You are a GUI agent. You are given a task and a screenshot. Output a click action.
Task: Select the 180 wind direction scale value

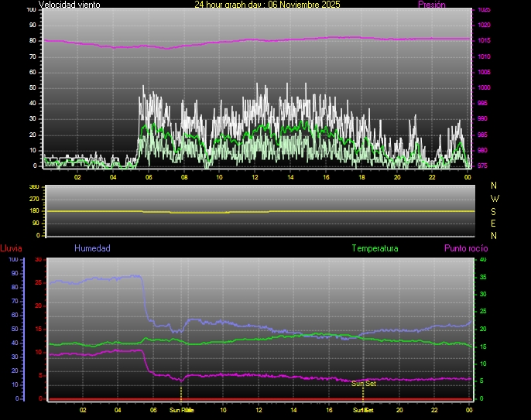(33, 211)
